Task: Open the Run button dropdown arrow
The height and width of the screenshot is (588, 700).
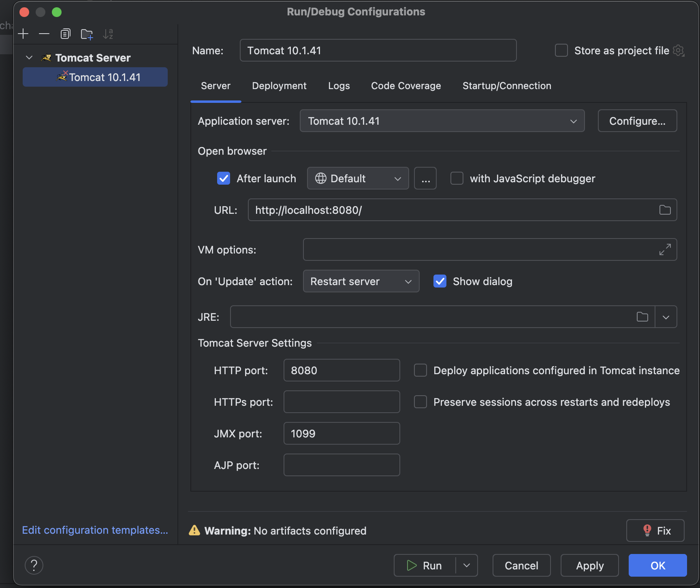Action: [467, 565]
